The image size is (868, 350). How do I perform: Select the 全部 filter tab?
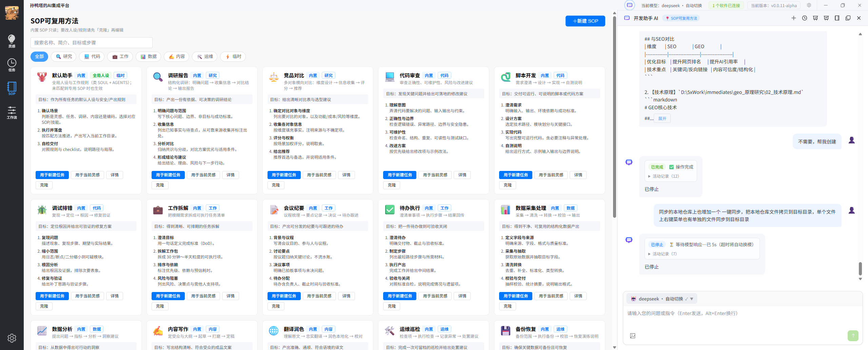39,57
